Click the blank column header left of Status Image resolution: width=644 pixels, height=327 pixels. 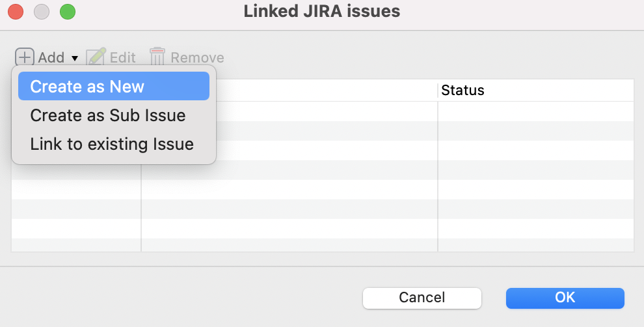click(325, 90)
